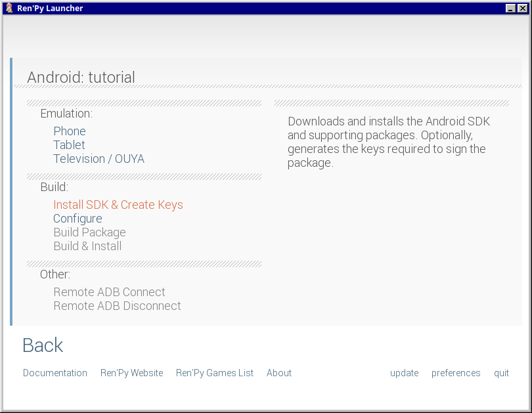Open the Ren'Py Games List
Screen dimensions: 532x413
[x=214, y=373]
